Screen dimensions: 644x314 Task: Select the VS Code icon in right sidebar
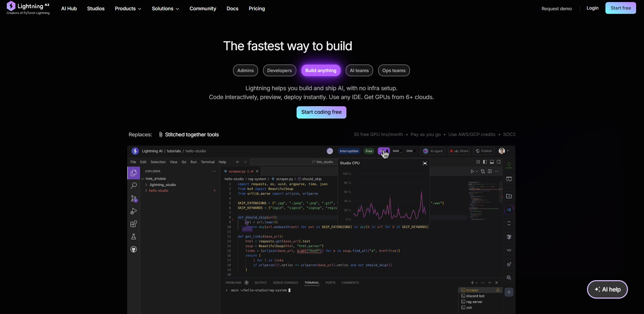point(509,210)
